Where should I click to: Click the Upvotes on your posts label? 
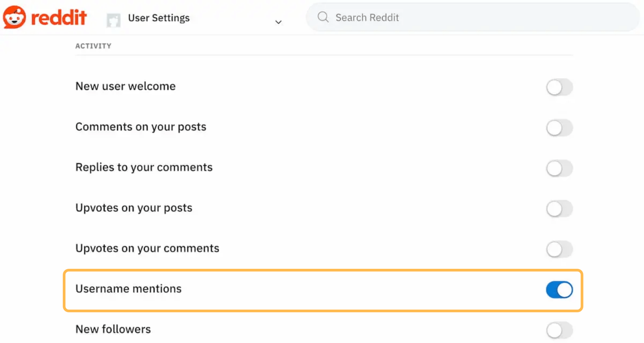(x=134, y=207)
